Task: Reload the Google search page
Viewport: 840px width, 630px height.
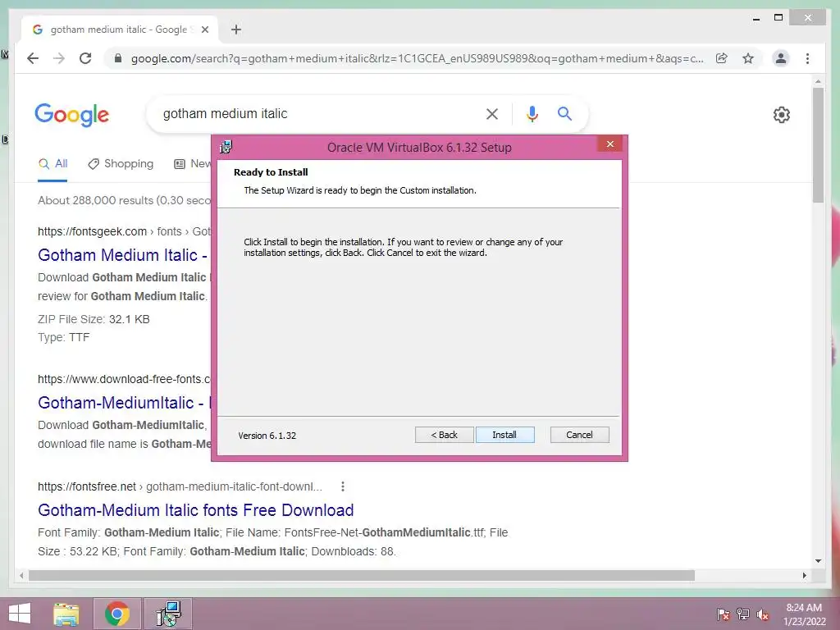Action: tap(85, 58)
